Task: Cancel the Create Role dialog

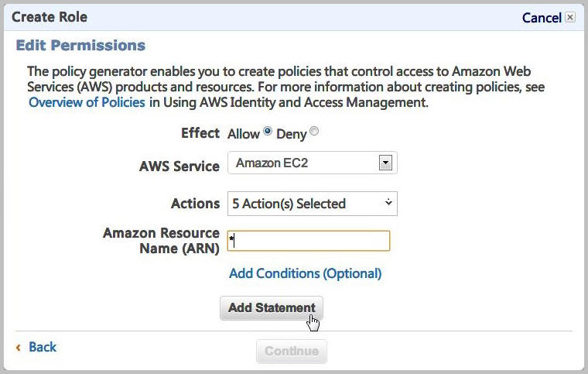Action: [542, 18]
